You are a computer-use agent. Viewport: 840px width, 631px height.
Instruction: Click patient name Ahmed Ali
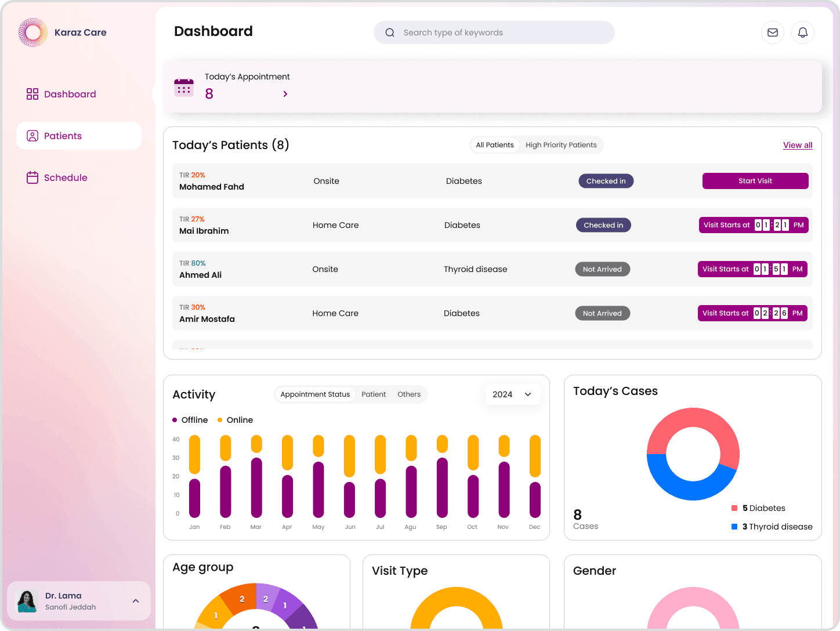point(201,275)
